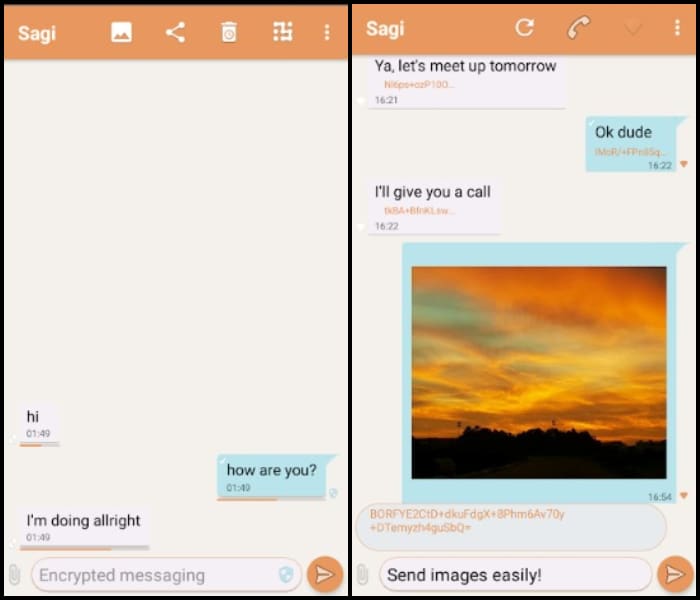This screenshot has height=600, width=700.
Task: Open overflow menu in left chat header
Action: click(327, 32)
